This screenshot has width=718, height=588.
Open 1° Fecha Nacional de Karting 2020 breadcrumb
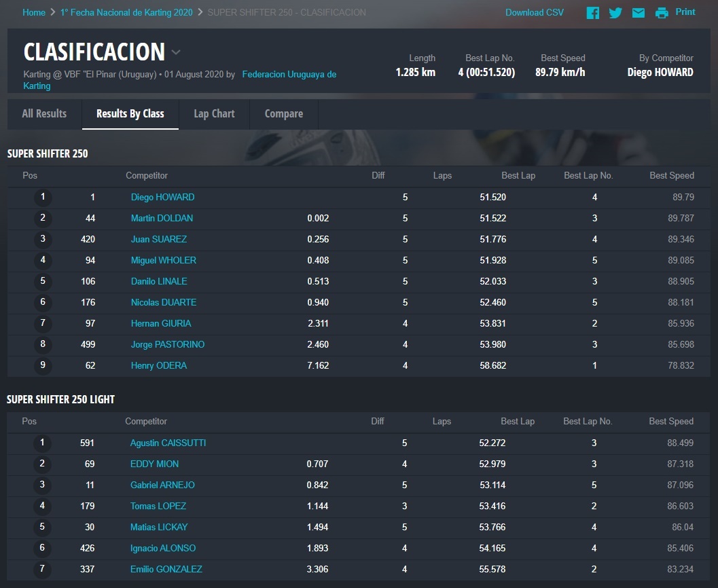[126, 12]
